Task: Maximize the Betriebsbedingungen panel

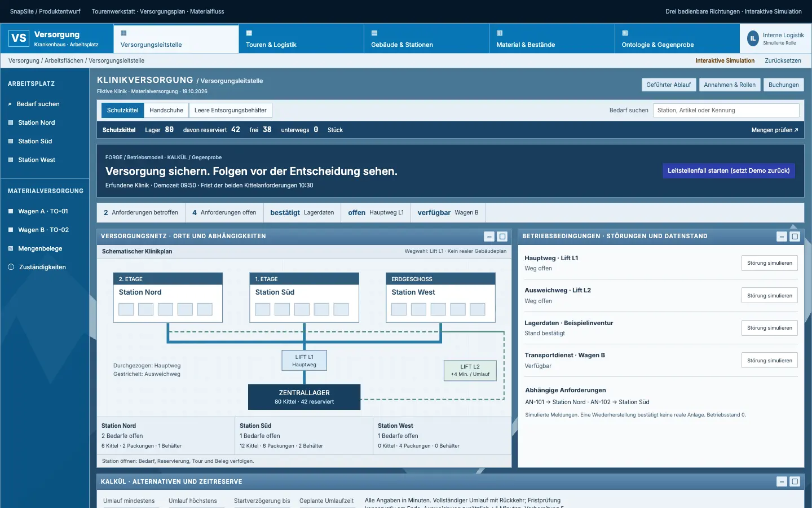Action: click(x=795, y=237)
